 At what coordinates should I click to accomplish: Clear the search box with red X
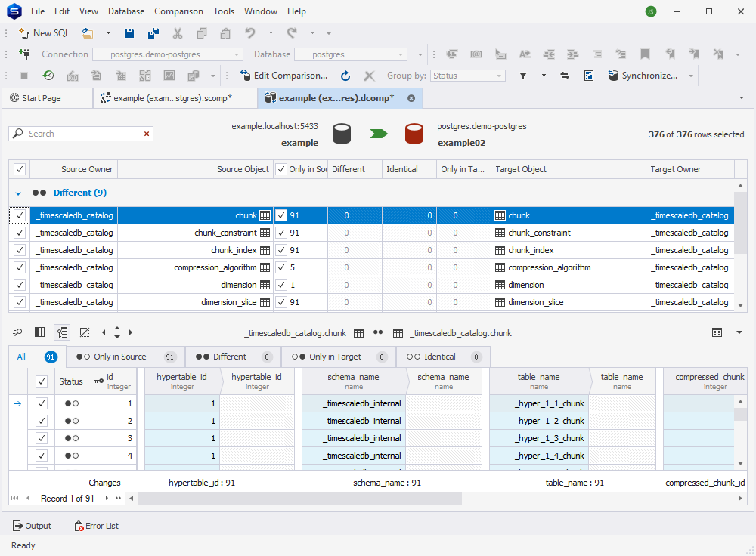147,134
